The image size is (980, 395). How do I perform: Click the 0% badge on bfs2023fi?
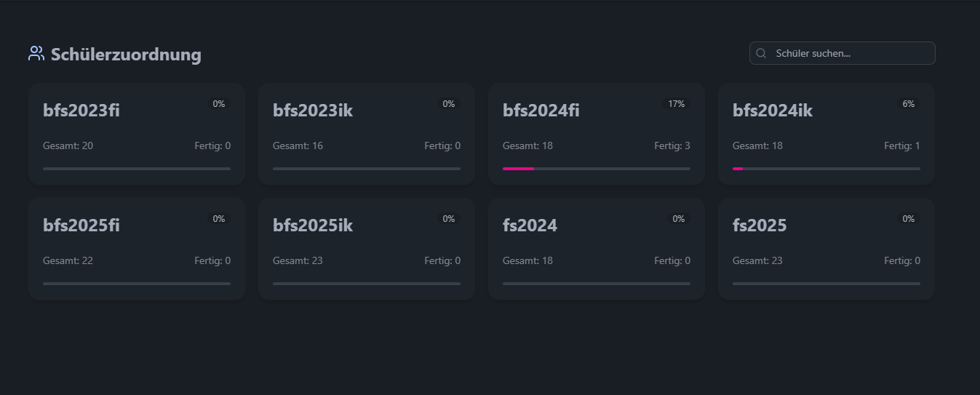219,104
